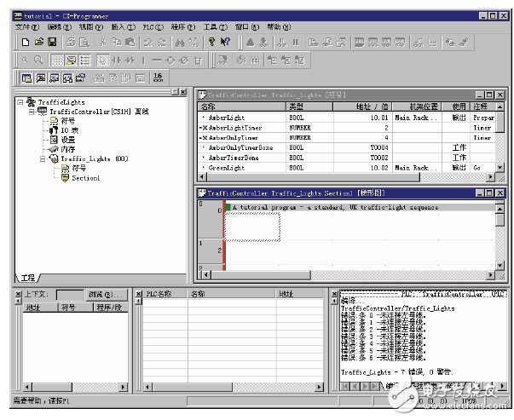Viewport: 514px width, 420px height.
Task: Open the IO 表 item in the project tree
Action: click(x=68, y=130)
